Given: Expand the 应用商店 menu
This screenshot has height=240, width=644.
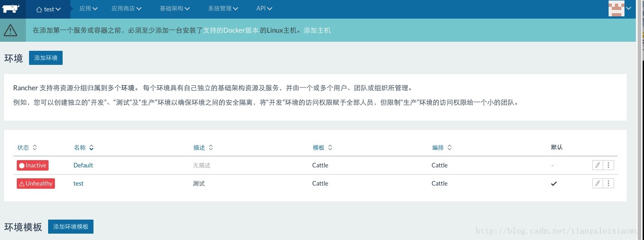Looking at the screenshot, I should [127, 9].
